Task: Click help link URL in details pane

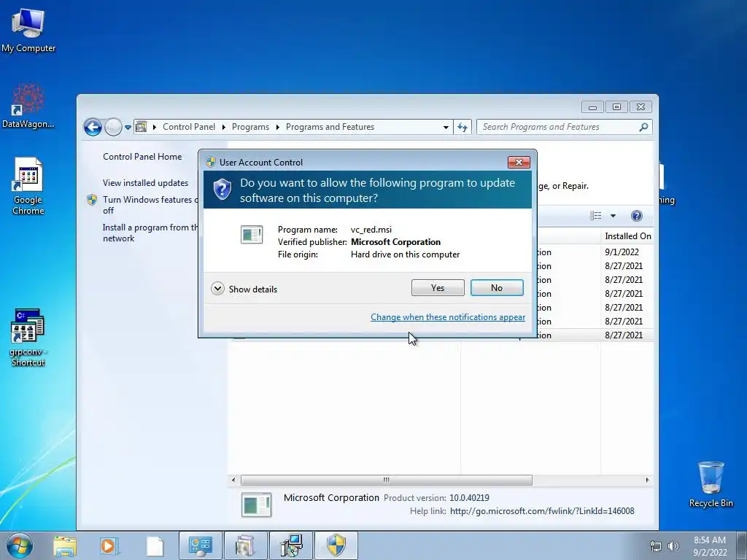Action: (x=542, y=511)
